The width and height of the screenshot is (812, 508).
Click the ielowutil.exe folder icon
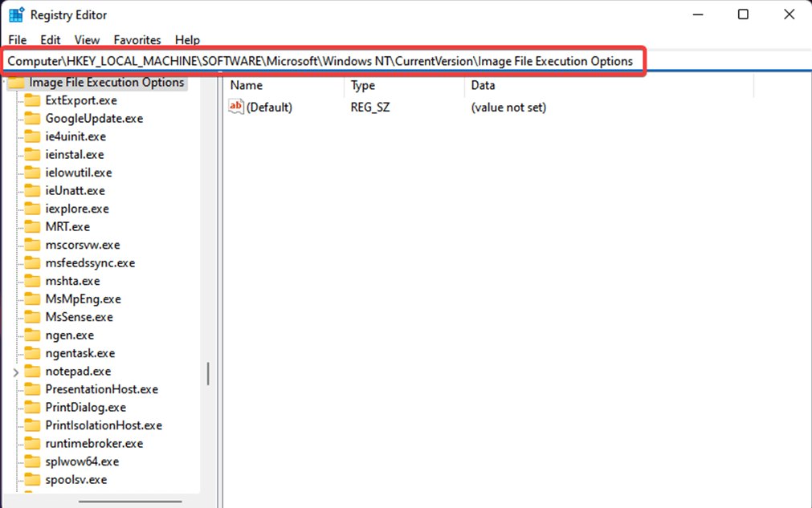[x=32, y=173]
